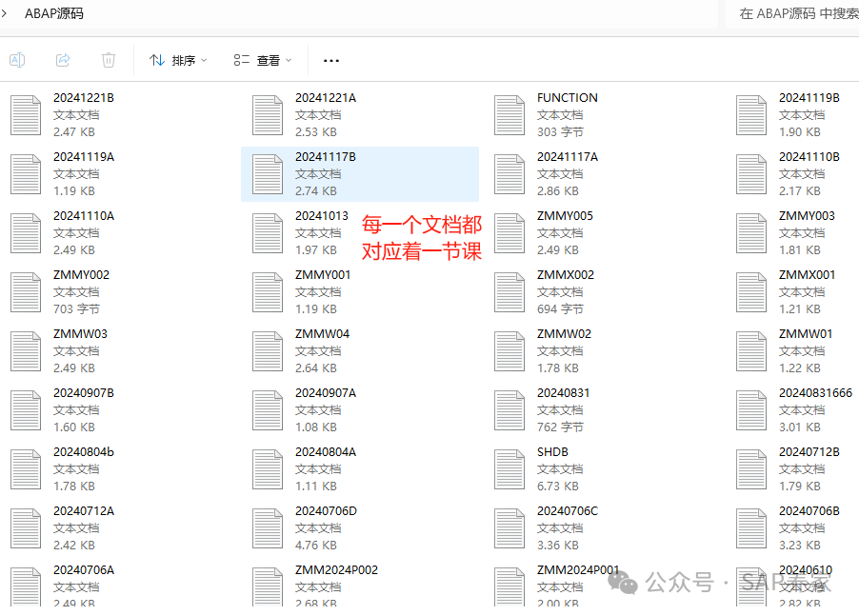Viewport: 859px width, 616px height.
Task: Select the 20241117A file icon
Action: click(x=509, y=174)
